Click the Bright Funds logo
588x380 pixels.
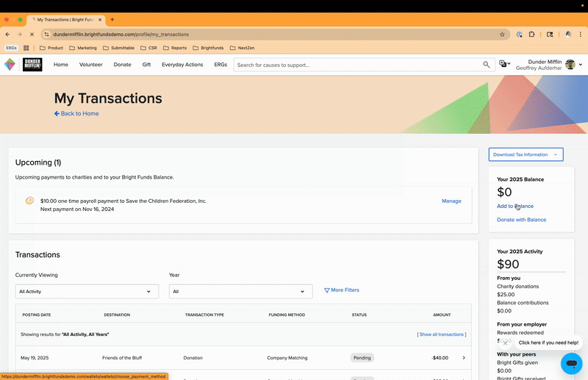click(x=10, y=65)
